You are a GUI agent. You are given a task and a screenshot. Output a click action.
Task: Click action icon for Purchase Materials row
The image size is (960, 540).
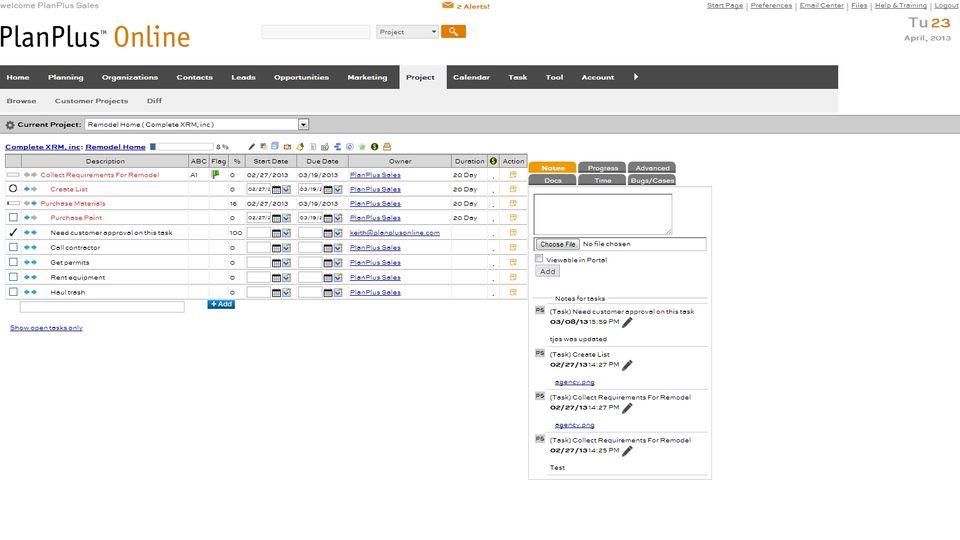pos(513,203)
